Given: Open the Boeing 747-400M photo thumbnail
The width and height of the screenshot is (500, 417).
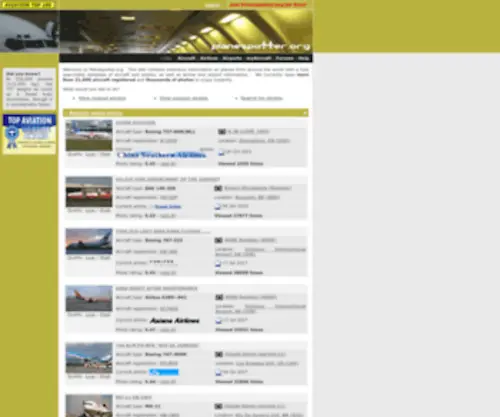Looking at the screenshot, I should tap(89, 358).
